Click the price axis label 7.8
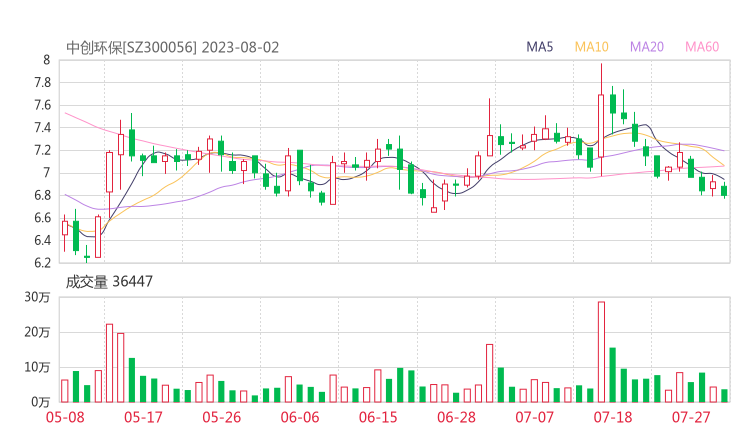The width and height of the screenshot is (740, 440). click(x=42, y=83)
